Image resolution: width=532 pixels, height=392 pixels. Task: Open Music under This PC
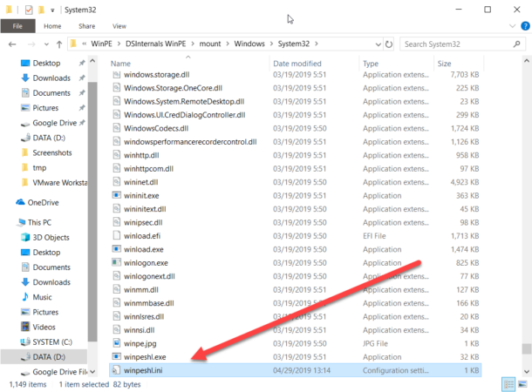tap(42, 297)
